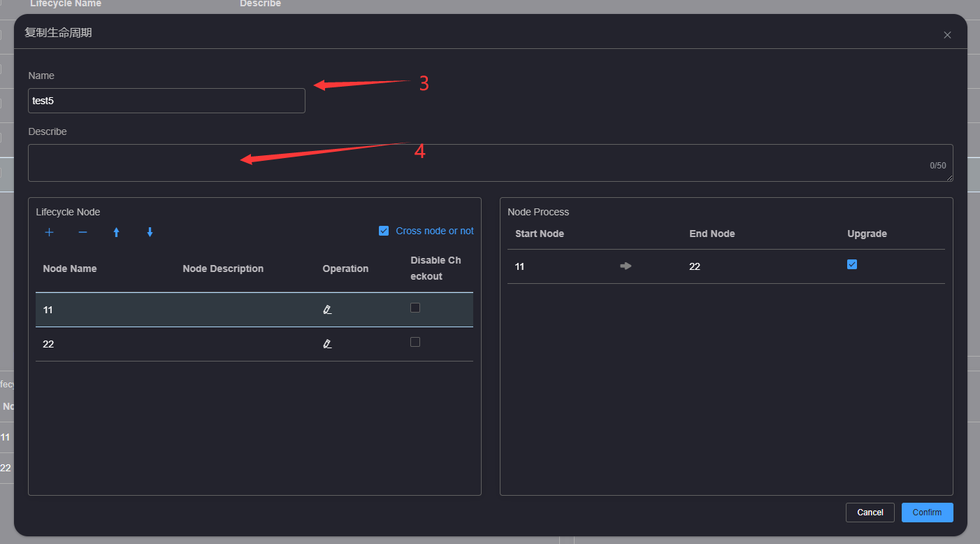
Task: Move node down with down arrow icon
Action: tap(150, 232)
